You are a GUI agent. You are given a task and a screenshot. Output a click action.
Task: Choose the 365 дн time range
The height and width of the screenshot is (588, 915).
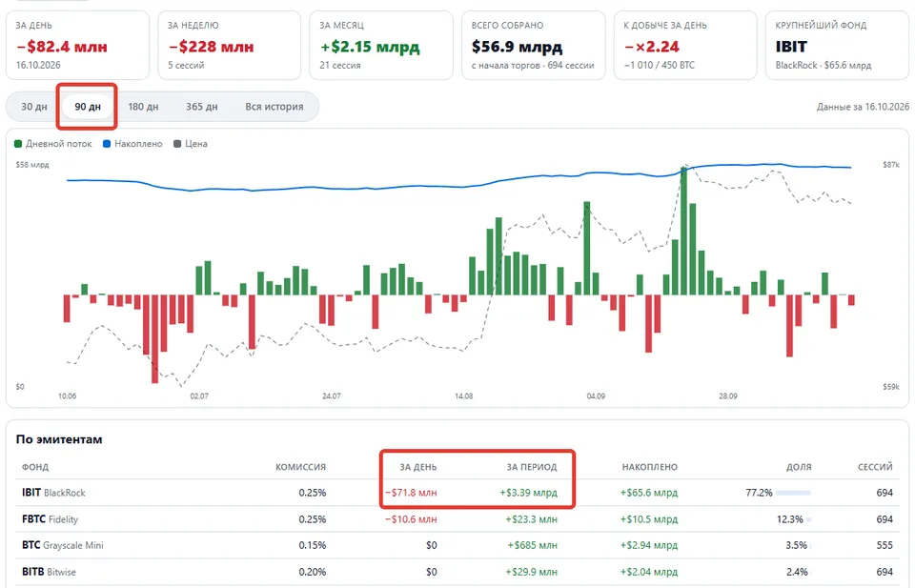(x=202, y=107)
